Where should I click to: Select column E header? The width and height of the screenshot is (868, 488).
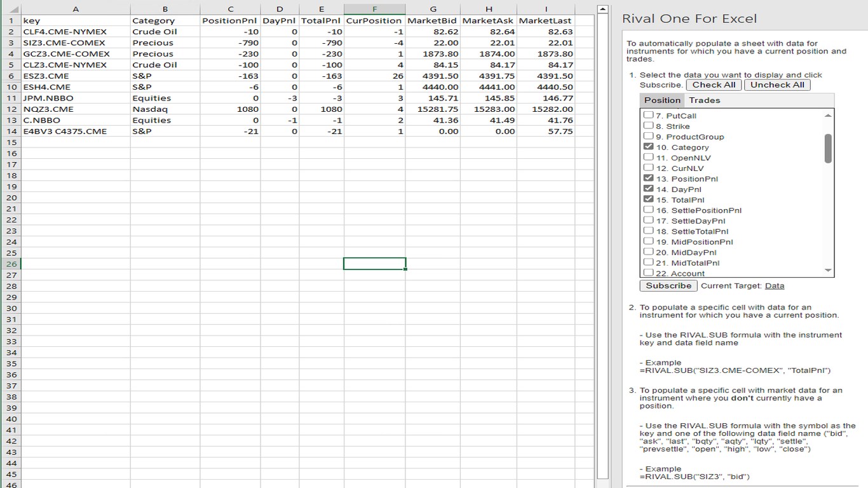click(322, 10)
